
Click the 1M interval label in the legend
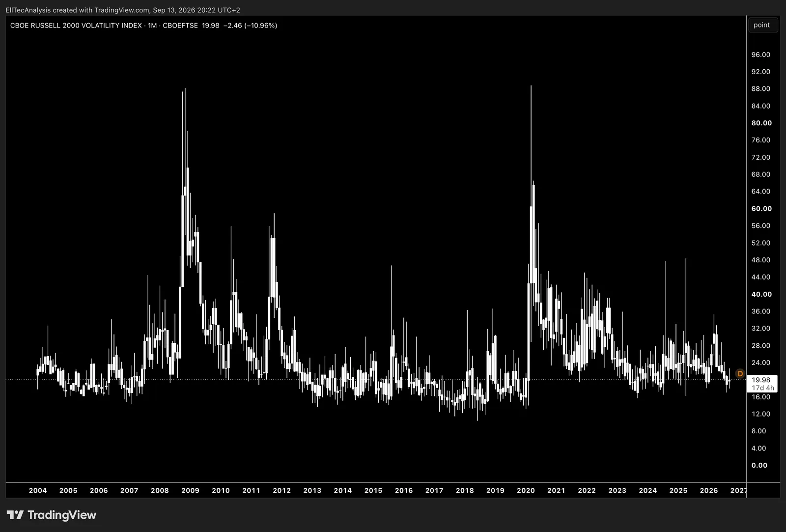click(152, 26)
